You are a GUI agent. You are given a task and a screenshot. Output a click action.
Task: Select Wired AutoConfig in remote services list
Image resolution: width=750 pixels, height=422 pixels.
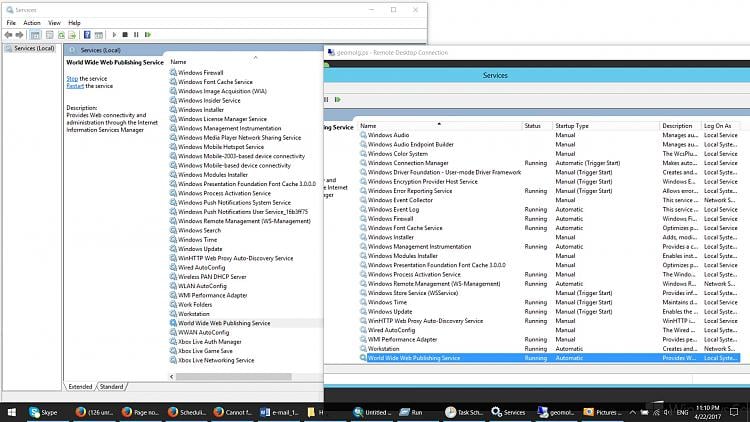click(x=391, y=330)
